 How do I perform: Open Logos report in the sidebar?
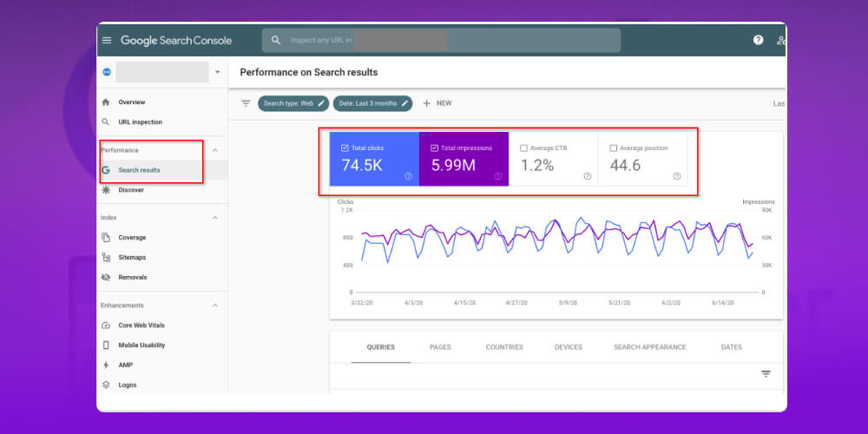[x=128, y=385]
